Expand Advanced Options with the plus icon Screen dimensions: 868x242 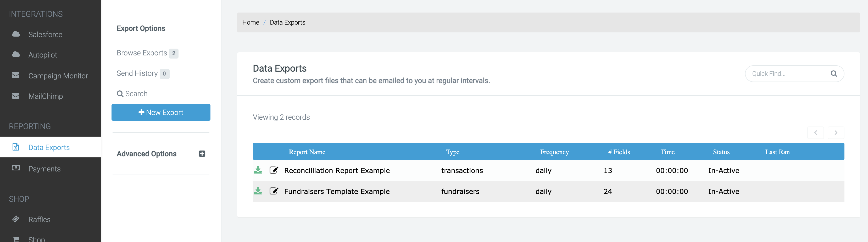click(x=202, y=153)
